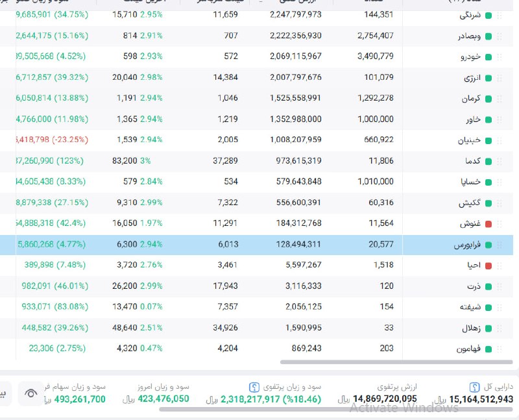Click the 14,869,720,095 portfolio value

385,399
